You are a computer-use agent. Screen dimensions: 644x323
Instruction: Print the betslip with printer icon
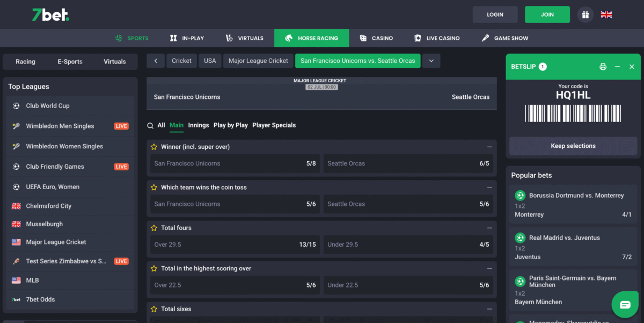603,67
